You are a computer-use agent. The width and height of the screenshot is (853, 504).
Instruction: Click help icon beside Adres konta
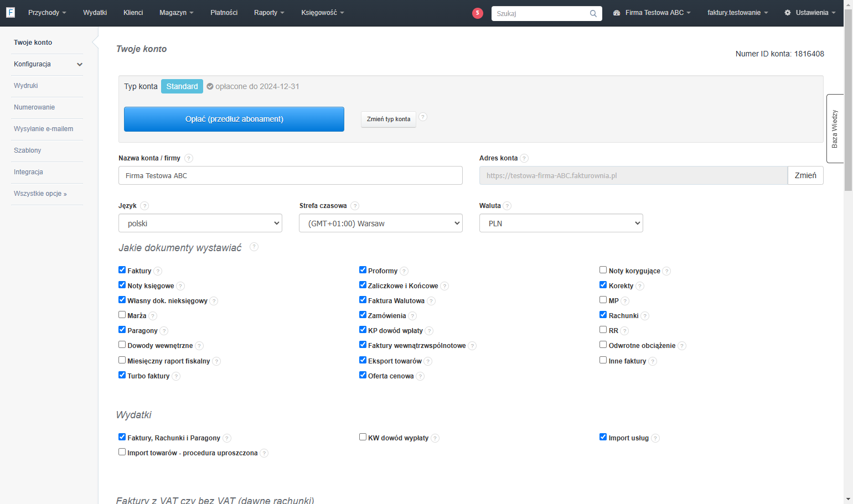(x=524, y=158)
